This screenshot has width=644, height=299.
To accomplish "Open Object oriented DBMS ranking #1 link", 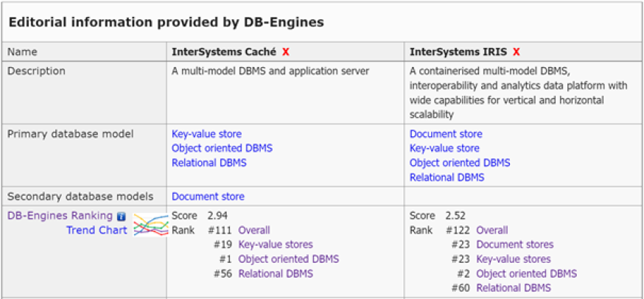I will coord(289,259).
